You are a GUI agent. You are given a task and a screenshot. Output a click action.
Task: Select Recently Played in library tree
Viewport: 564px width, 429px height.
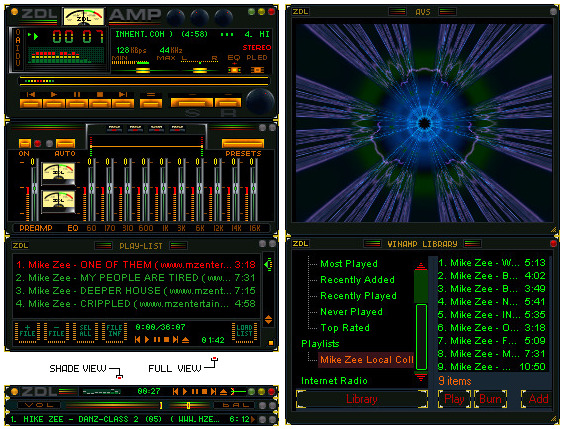click(358, 296)
